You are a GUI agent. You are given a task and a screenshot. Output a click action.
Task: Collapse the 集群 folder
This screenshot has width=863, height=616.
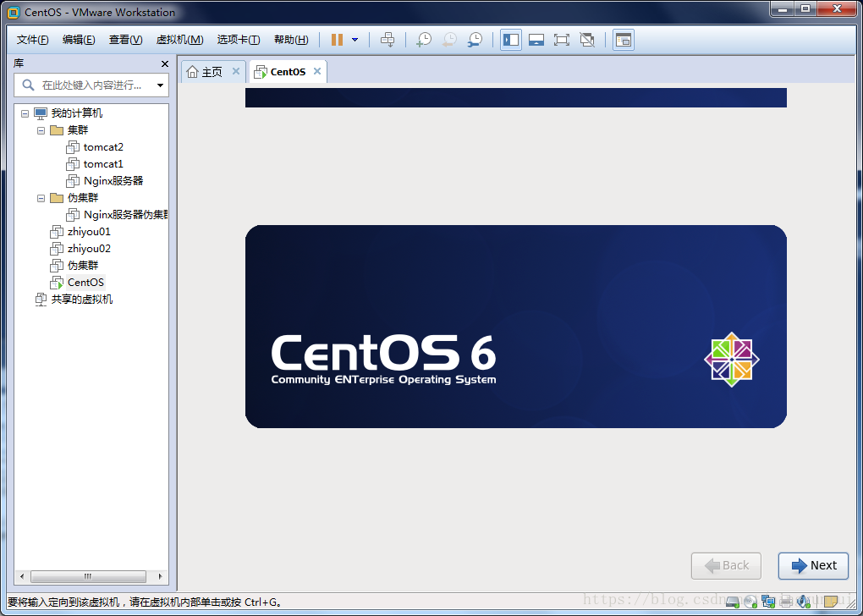[x=41, y=130]
